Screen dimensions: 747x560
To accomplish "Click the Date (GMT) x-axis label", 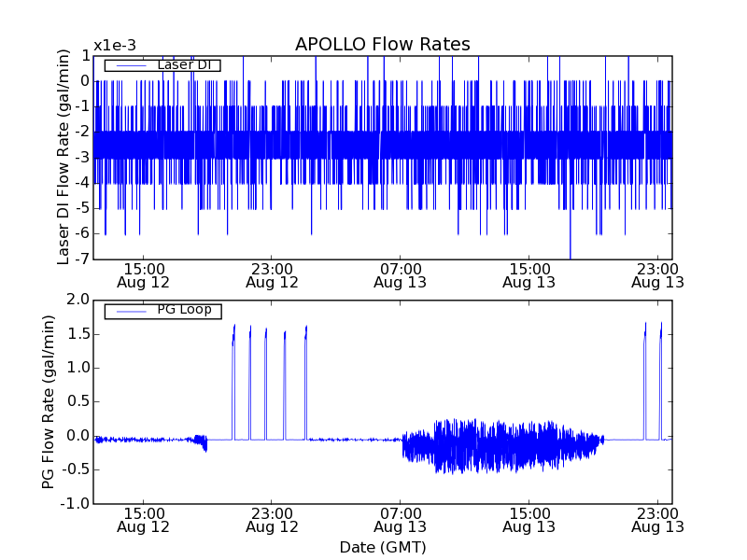I will (382, 547).
